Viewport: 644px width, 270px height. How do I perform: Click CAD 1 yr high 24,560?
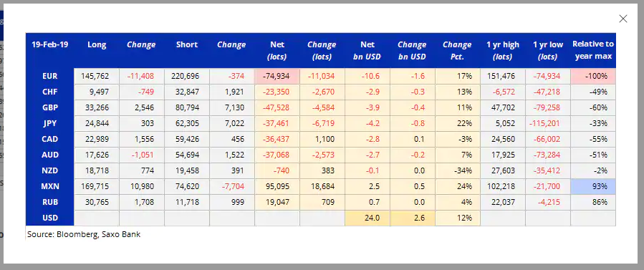pos(503,139)
